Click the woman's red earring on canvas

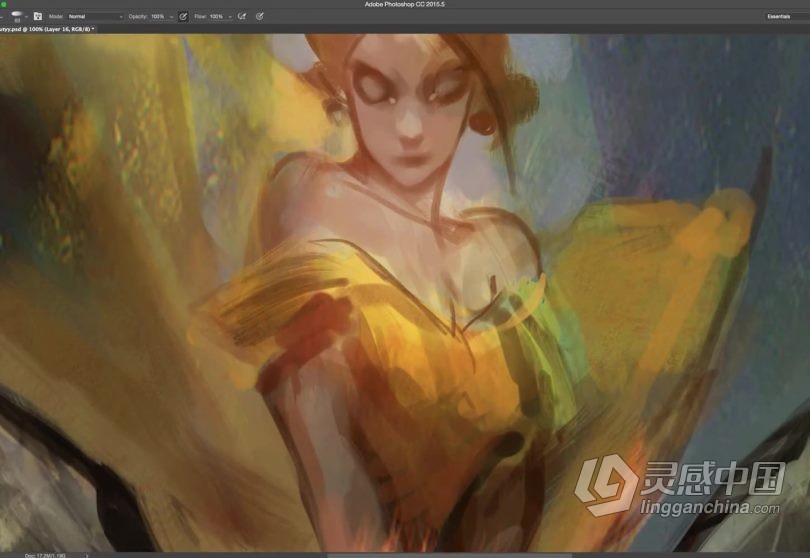click(x=481, y=125)
